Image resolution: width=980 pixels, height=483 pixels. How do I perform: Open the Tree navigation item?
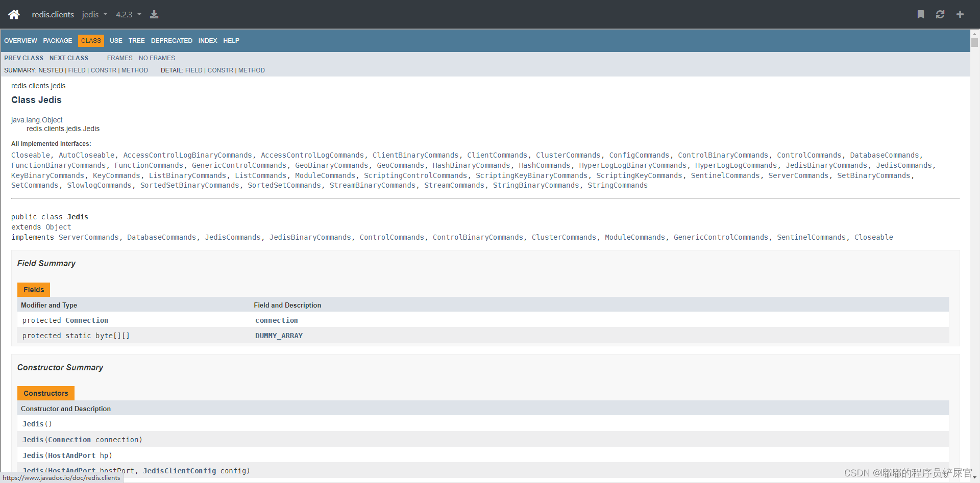[137, 41]
